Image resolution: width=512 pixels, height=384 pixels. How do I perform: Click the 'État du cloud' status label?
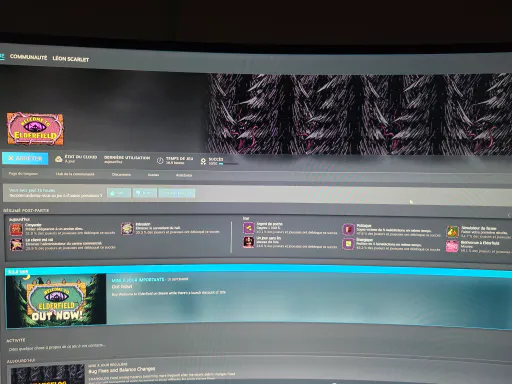pos(81,157)
